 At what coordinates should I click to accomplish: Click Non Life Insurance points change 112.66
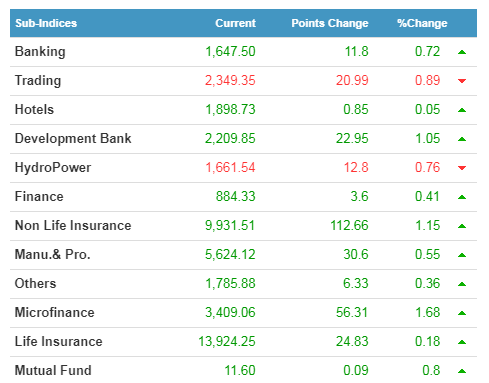(x=349, y=226)
